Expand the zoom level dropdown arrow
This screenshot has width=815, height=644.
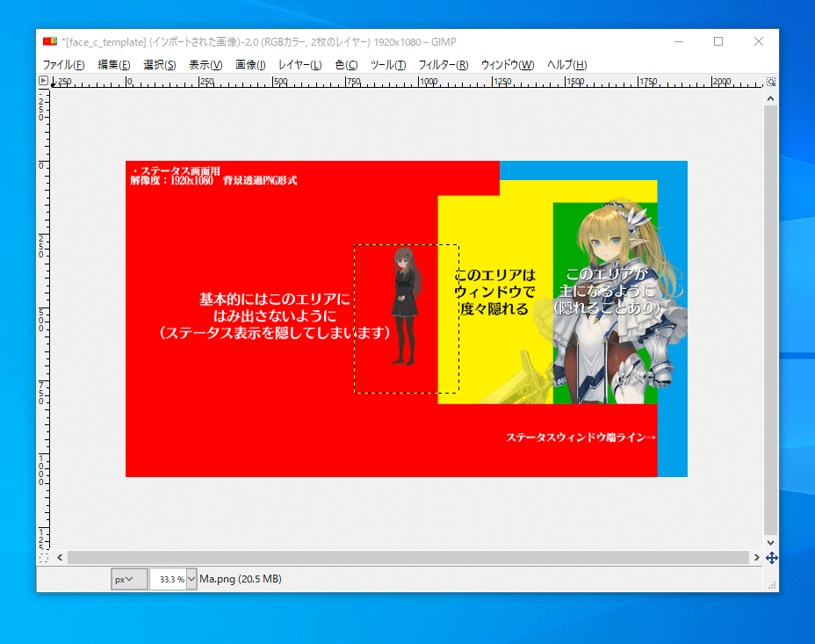point(191,579)
